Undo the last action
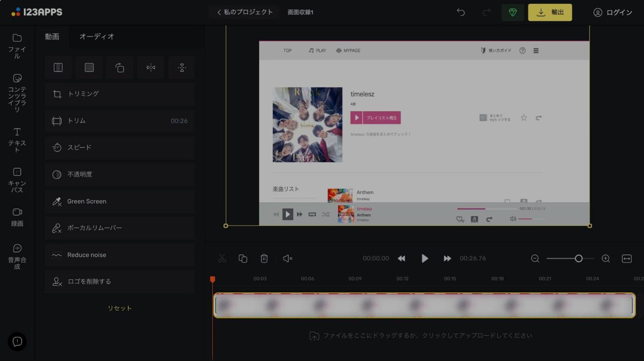644x361 pixels. pos(461,13)
